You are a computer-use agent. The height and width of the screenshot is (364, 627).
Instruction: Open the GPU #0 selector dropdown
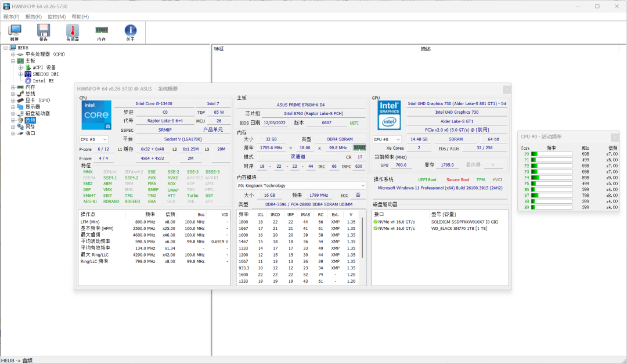[x=387, y=139]
